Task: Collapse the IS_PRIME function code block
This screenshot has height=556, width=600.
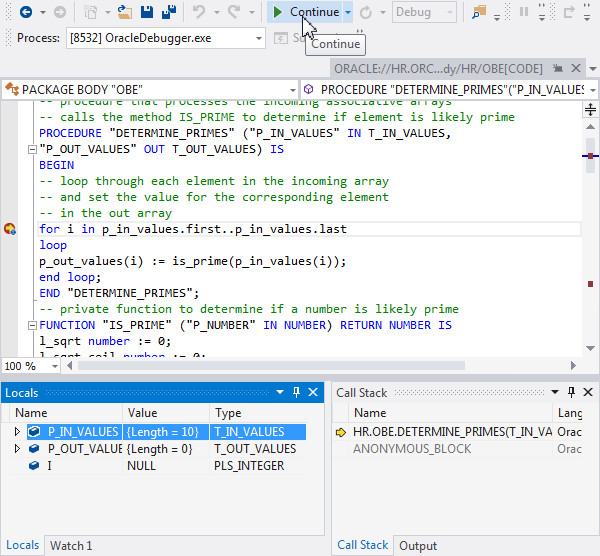Action: click(33, 325)
